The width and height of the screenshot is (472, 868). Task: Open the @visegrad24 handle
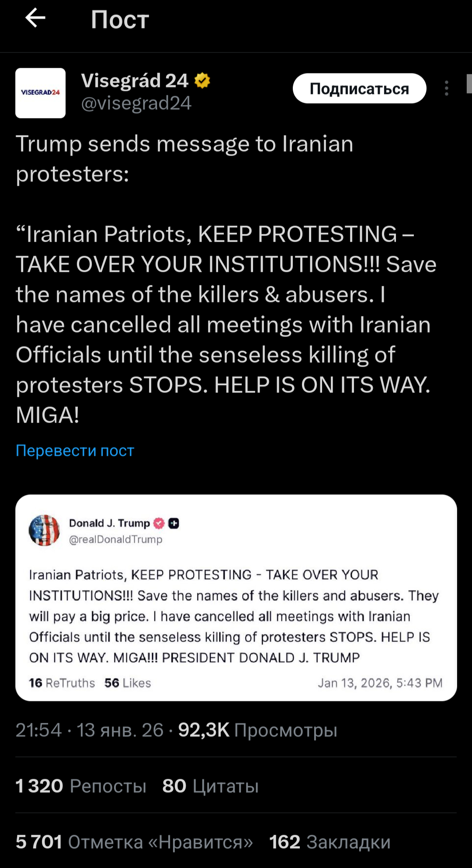click(x=136, y=104)
